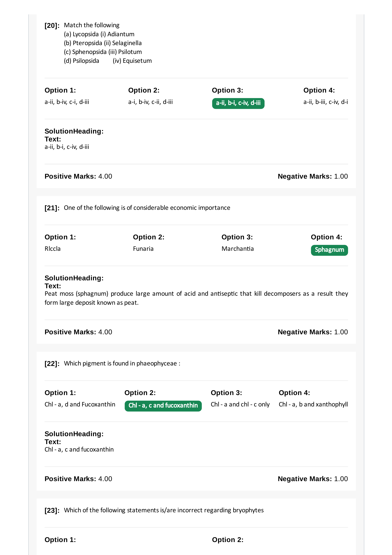The image size is (392, 555).
Task: Click Option 2 heading under question 23
Action: coord(228,540)
